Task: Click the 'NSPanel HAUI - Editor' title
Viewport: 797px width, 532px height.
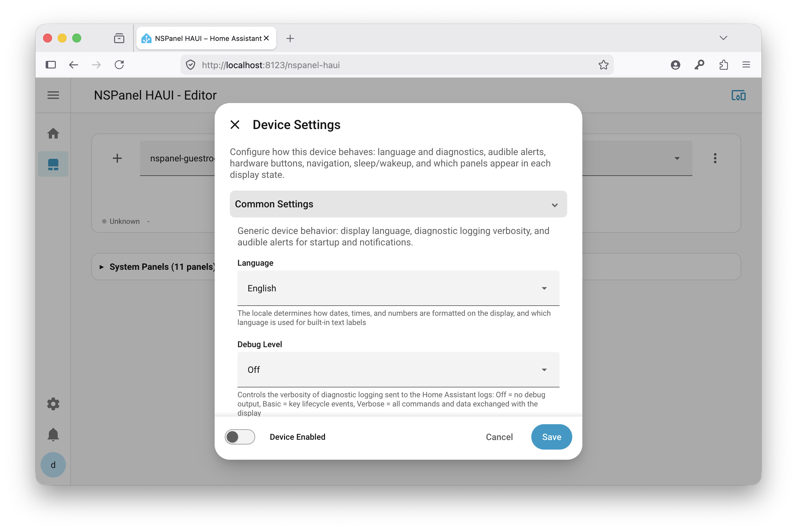Action: tap(155, 95)
